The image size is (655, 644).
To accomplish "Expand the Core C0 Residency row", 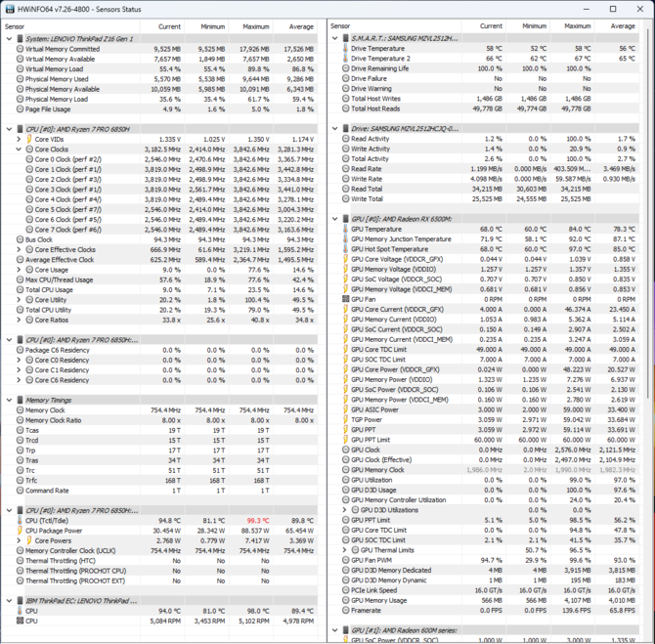I will [19, 360].
